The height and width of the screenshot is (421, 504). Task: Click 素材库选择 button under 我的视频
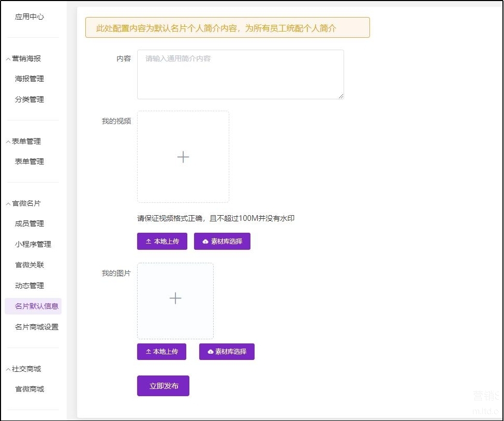pyautogui.click(x=222, y=242)
